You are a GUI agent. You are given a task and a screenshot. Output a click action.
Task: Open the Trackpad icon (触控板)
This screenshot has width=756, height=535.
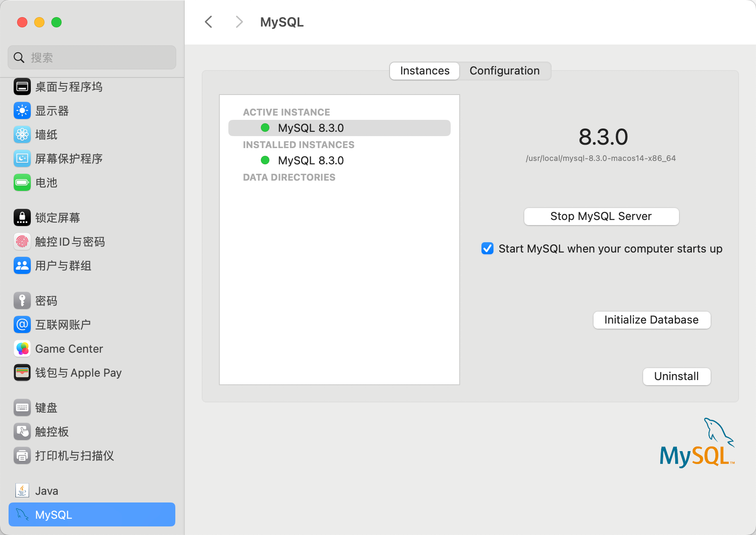click(22, 432)
